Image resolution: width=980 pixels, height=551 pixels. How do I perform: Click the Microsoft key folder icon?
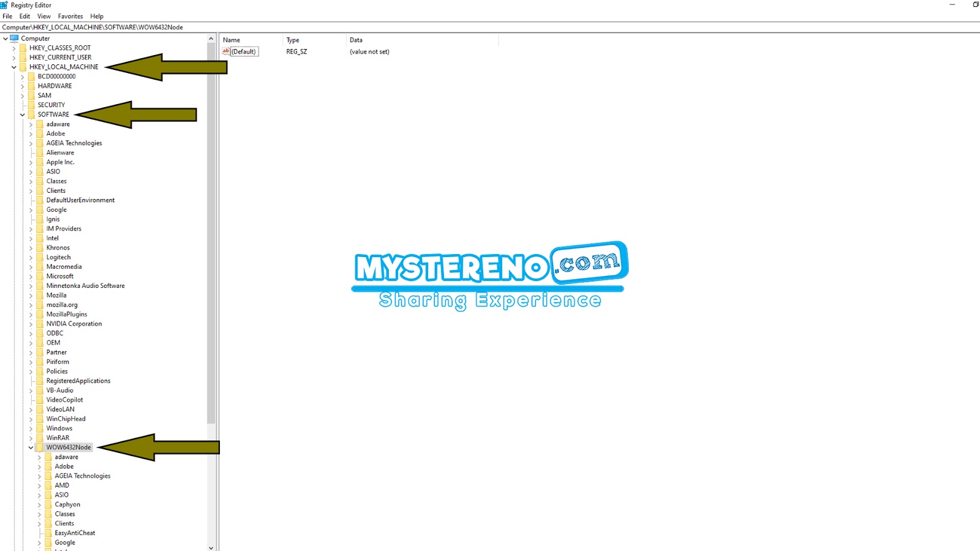coord(40,276)
